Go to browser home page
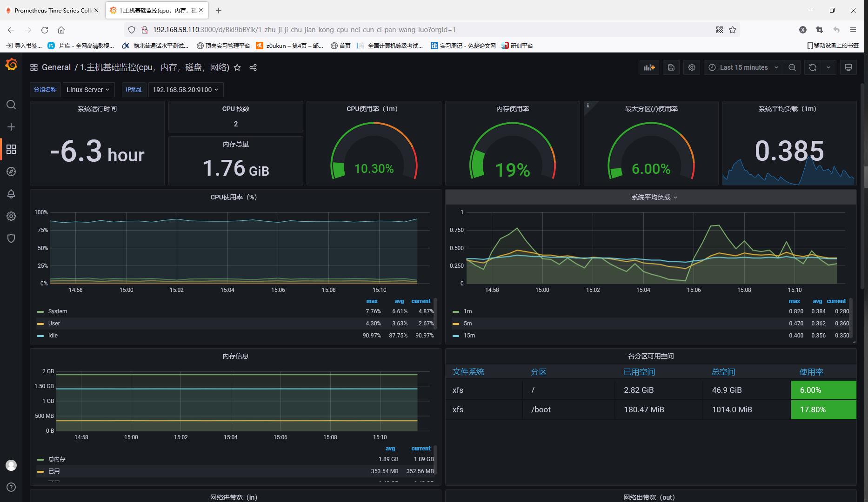Viewport: 868px width, 502px height. click(61, 30)
